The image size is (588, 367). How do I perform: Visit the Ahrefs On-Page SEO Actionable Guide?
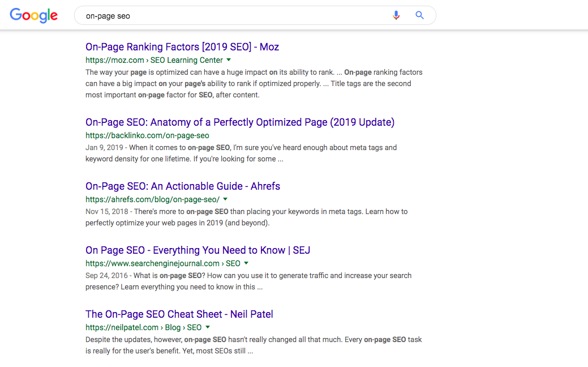(x=183, y=186)
